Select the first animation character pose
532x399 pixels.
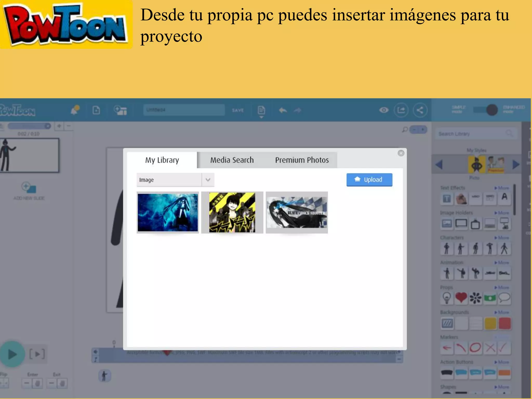(x=447, y=273)
